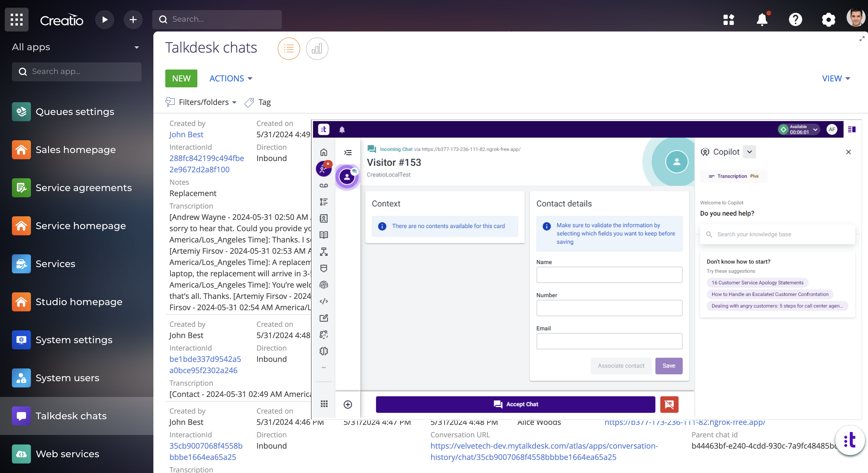Open Talkdesk activities list icon
The image size is (868, 473).
pyautogui.click(x=323, y=202)
